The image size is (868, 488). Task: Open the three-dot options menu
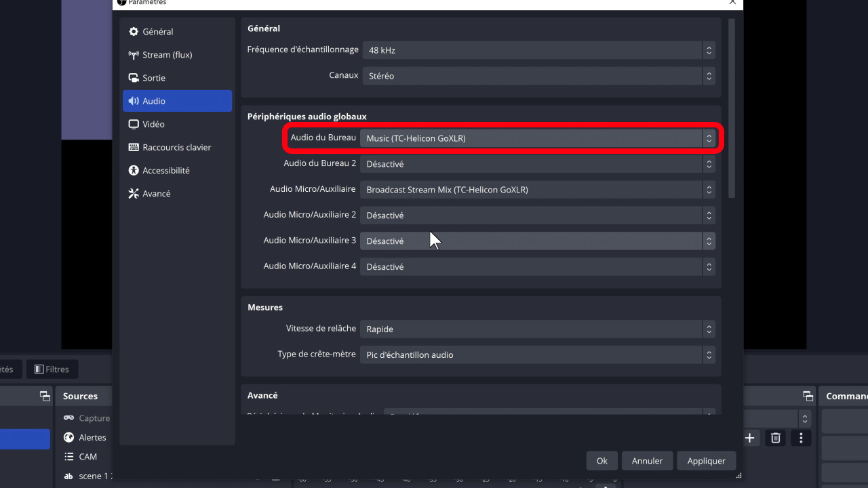click(801, 438)
